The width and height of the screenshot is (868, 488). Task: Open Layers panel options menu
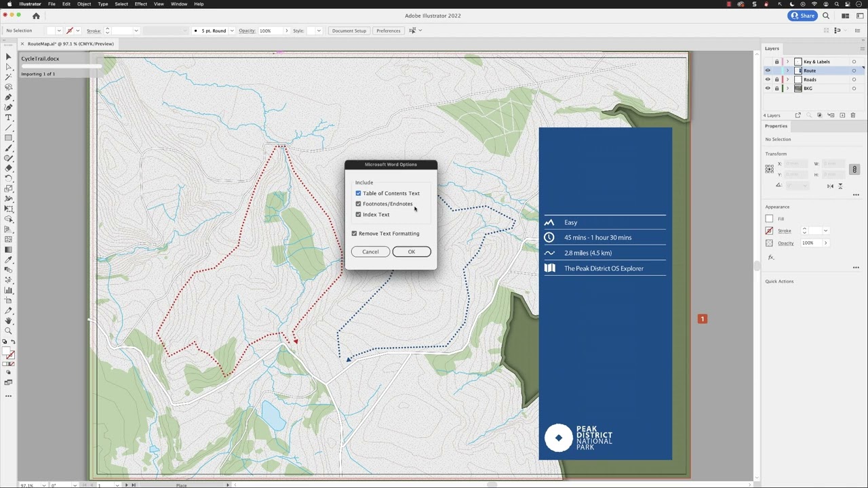pyautogui.click(x=863, y=48)
